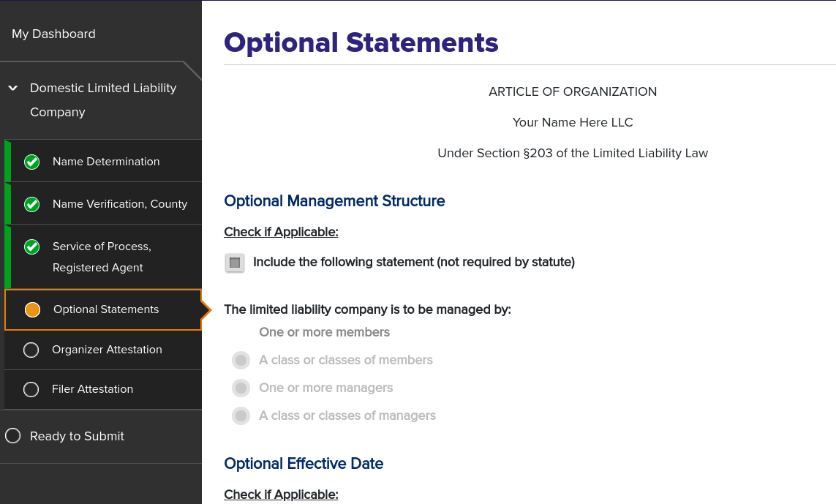Screen dimensions: 836x504
Task: Navigate to Service of Process, Registered Agent
Action: click(x=102, y=257)
